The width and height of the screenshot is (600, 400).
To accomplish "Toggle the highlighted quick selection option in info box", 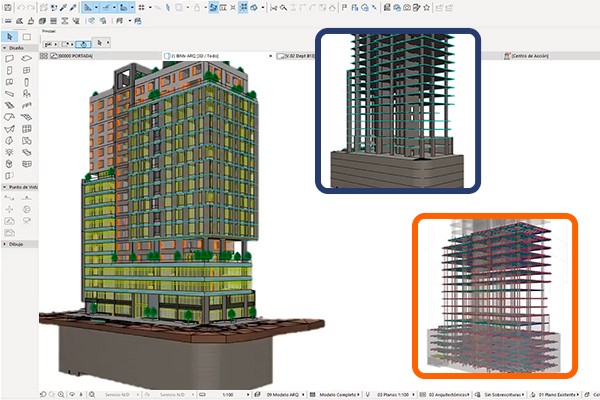I will coord(83,44).
